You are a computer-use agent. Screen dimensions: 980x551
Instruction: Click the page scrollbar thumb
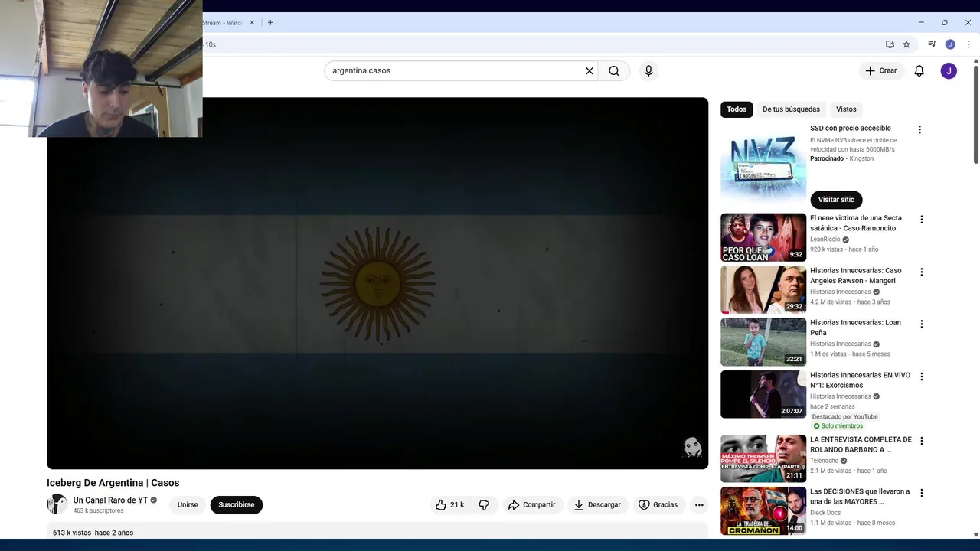pyautogui.click(x=976, y=114)
